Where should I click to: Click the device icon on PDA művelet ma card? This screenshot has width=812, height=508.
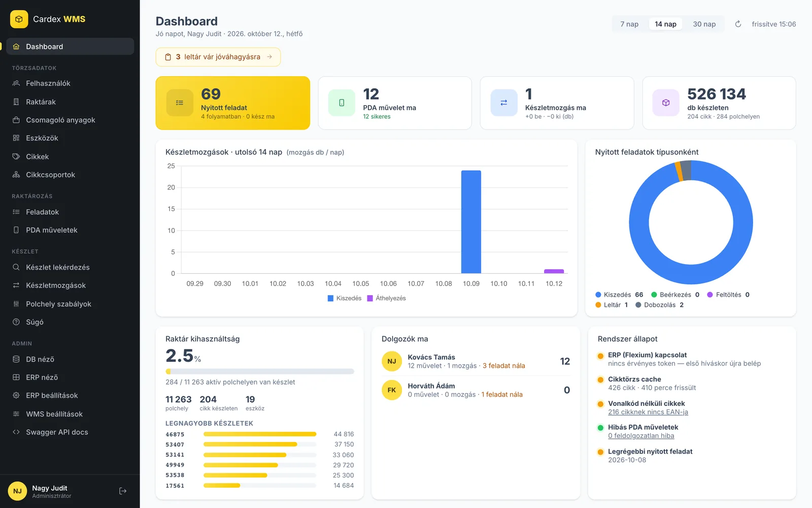coord(342,103)
